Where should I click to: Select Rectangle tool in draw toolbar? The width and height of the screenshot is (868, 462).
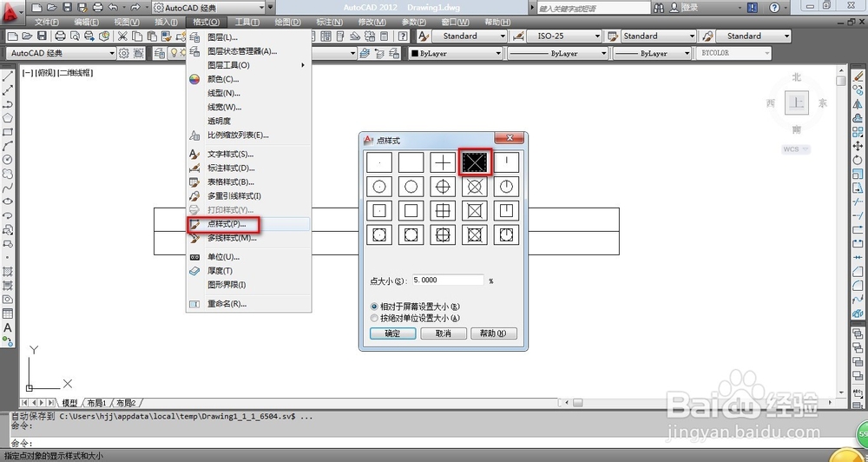[8, 132]
